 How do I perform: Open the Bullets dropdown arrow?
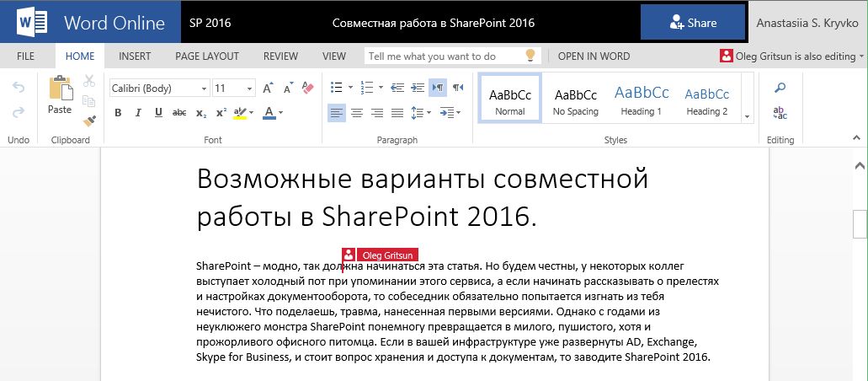pos(350,88)
